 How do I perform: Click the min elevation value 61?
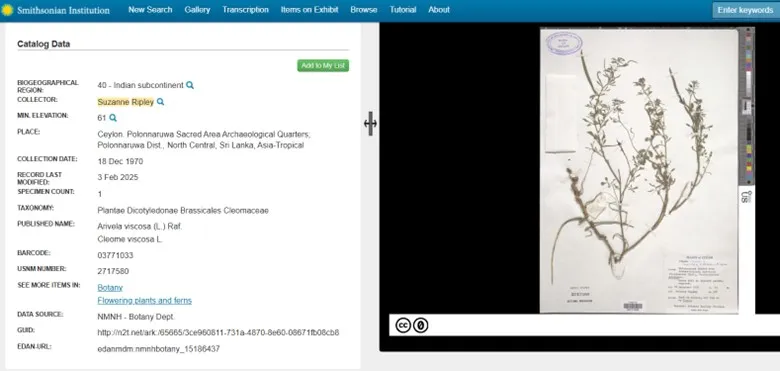click(x=102, y=118)
